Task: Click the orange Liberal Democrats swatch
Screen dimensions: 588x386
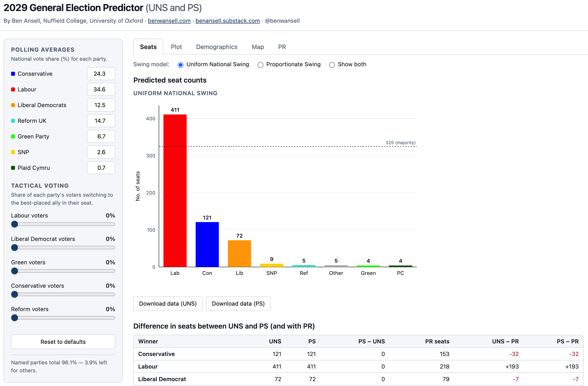Action: (13, 105)
